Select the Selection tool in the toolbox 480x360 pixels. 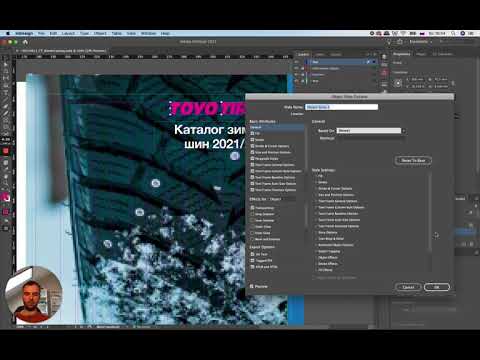click(6, 63)
